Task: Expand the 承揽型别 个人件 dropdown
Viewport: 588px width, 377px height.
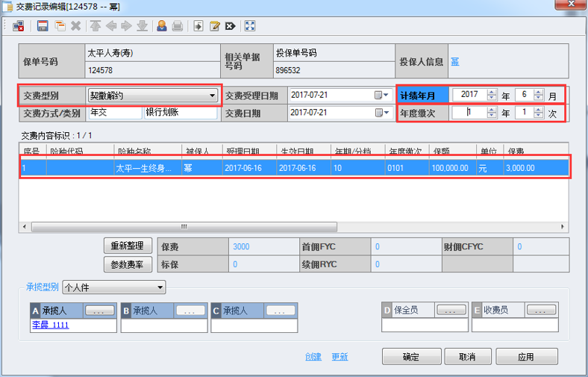Action: click(x=160, y=287)
